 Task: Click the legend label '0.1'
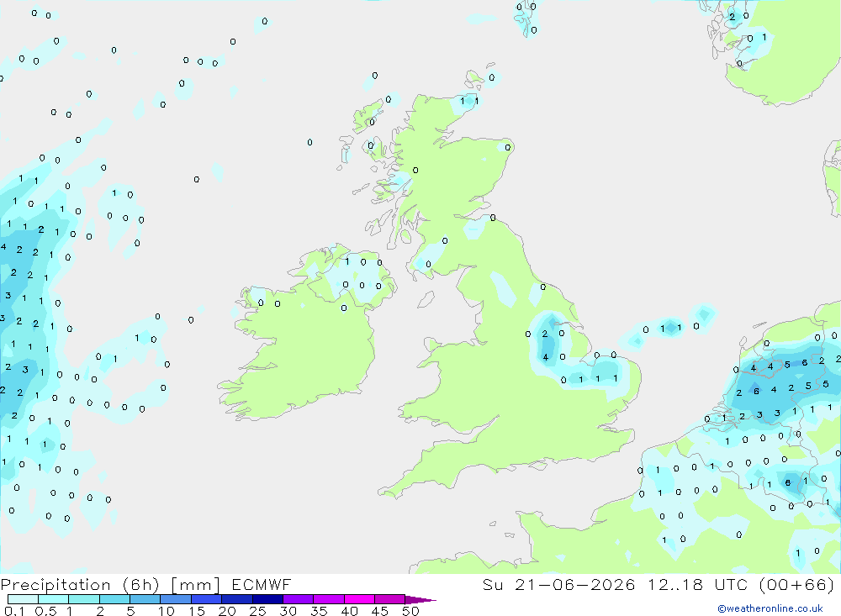click(14, 611)
